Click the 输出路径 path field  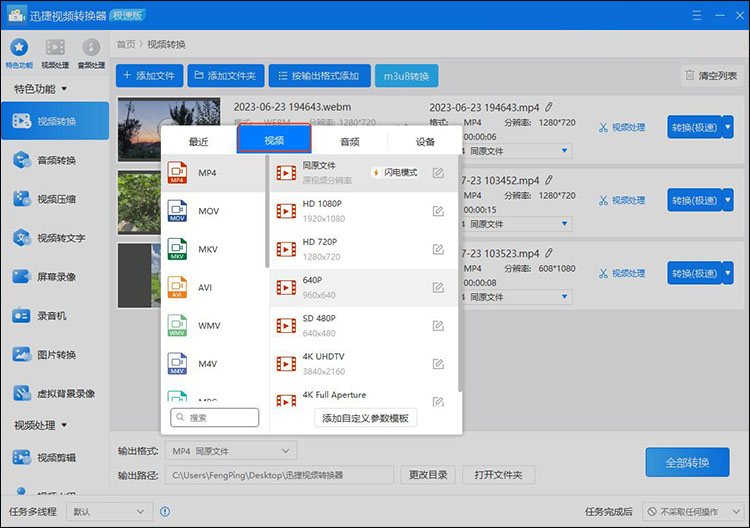coord(279,475)
